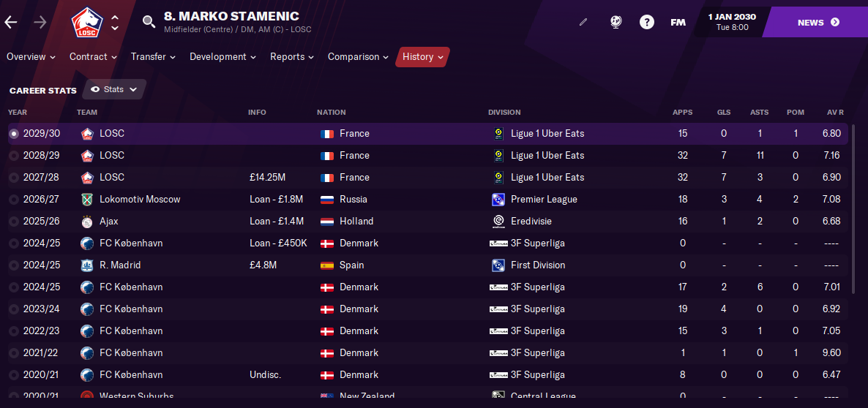Viewport: 868px width, 408px height.
Task: Click the magnifier search icon
Action: click(x=149, y=22)
